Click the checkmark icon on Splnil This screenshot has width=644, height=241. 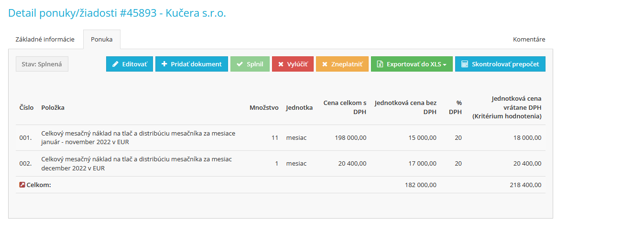tap(240, 64)
